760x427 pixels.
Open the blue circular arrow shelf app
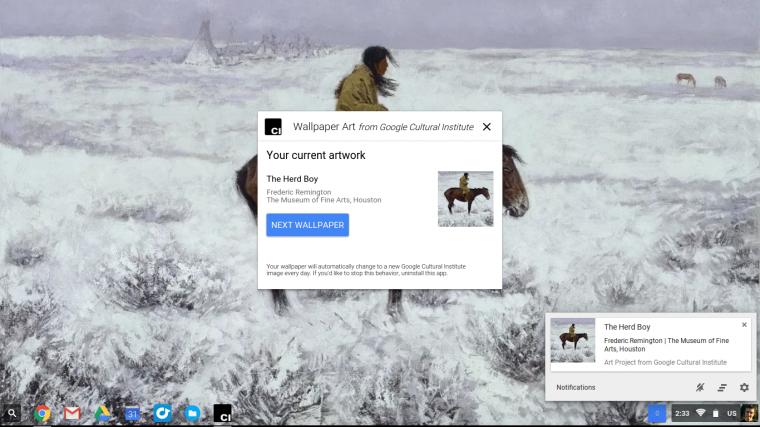coord(162,413)
